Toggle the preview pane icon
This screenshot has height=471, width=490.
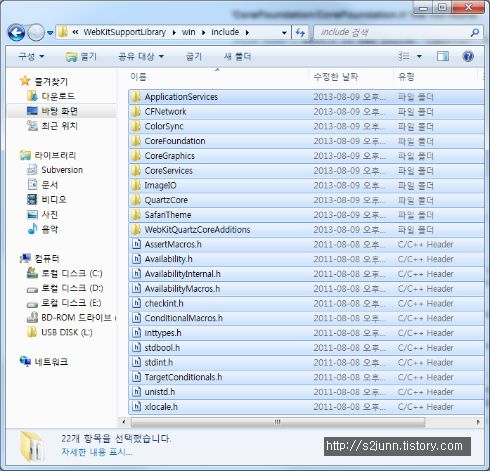[x=443, y=56]
